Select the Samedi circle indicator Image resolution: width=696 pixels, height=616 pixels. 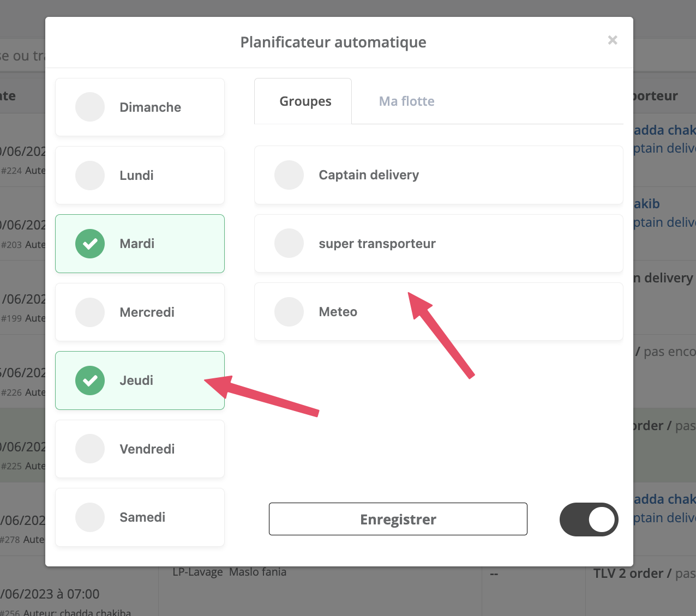90,517
